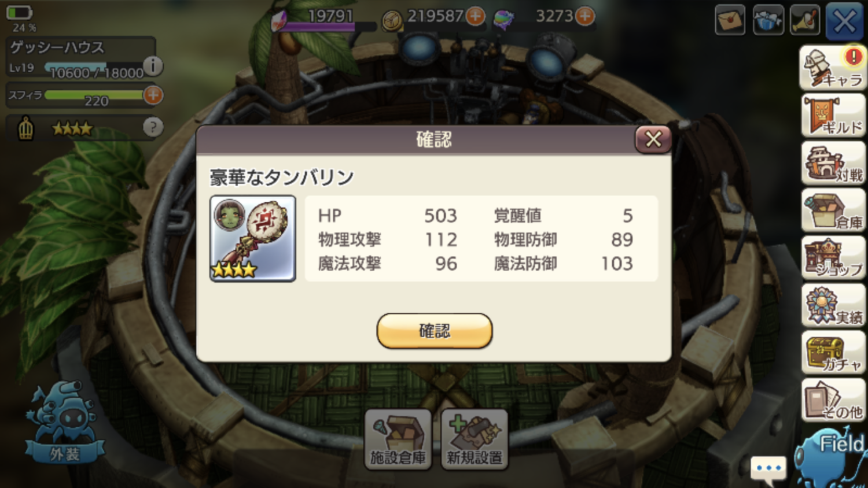Open the mail envelope icon
Viewport: 868px width, 488px height.
[x=730, y=20]
